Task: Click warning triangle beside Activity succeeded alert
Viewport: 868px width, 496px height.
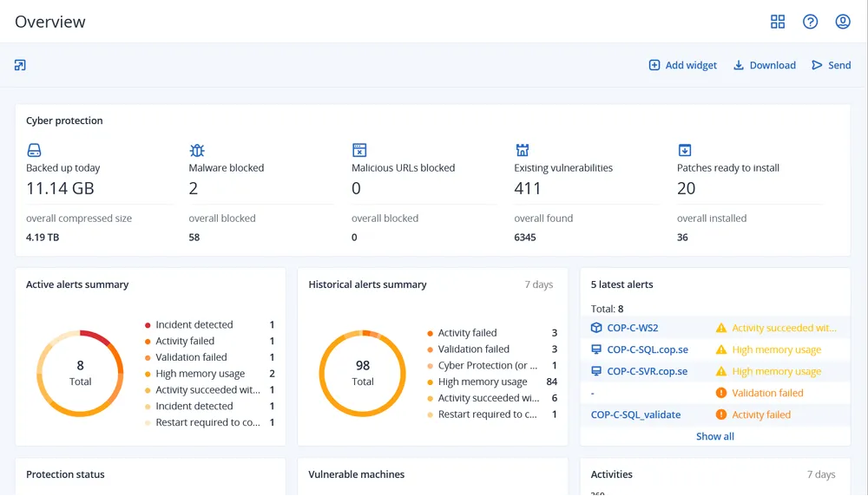Action: coord(720,328)
